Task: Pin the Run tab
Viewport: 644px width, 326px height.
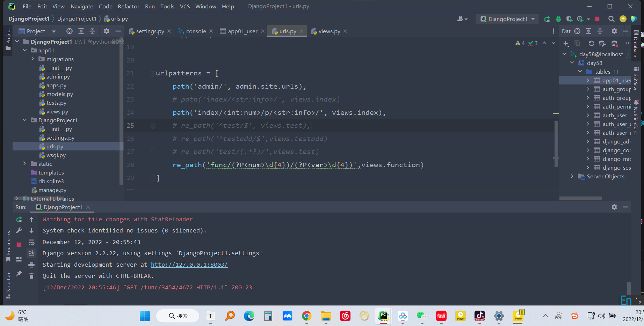Action: 19,274
